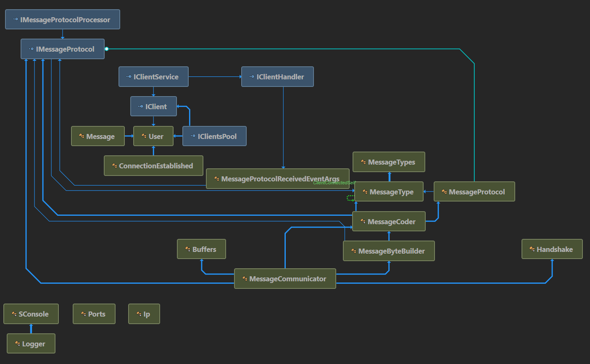Click the MessageCoder class node
Screen dimensions: 590x364
coord(389,222)
